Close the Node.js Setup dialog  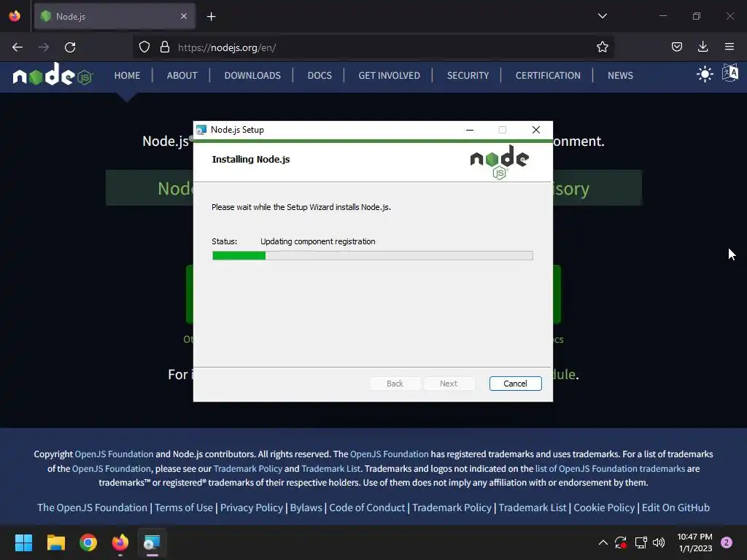[x=536, y=130]
